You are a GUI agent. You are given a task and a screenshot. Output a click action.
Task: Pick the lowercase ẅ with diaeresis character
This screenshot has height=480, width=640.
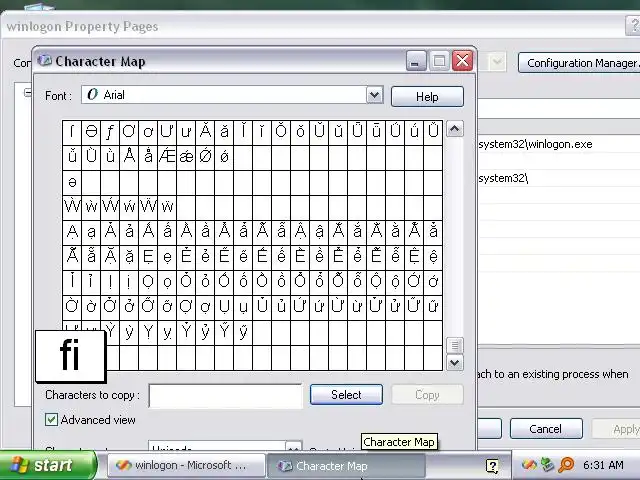[x=167, y=207]
